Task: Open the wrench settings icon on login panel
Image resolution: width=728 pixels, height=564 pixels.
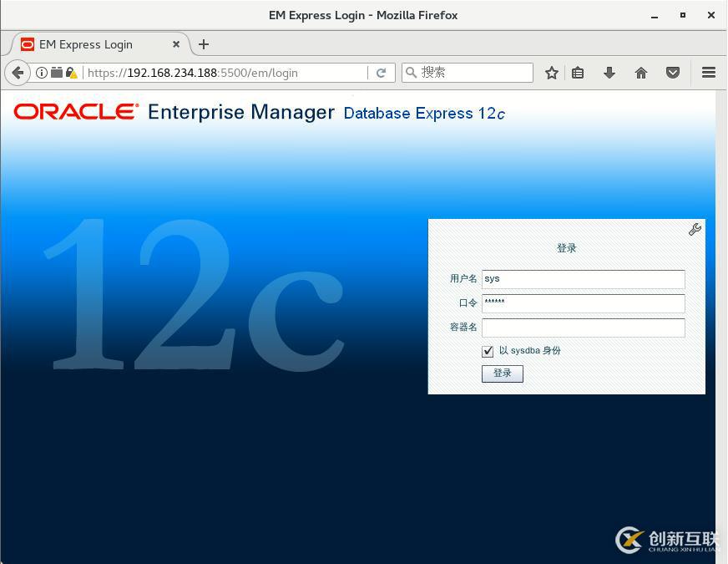Action: click(x=695, y=229)
